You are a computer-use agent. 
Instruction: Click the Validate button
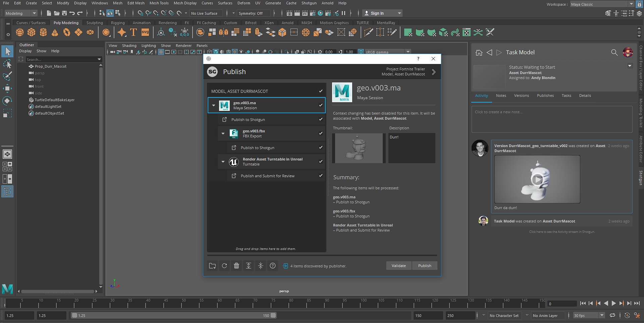[x=398, y=266]
